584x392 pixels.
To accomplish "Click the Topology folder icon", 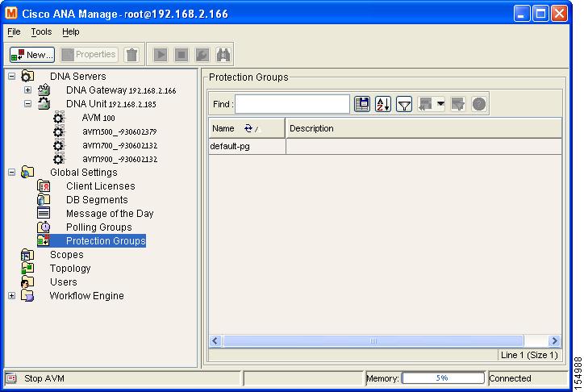I will click(x=27, y=268).
